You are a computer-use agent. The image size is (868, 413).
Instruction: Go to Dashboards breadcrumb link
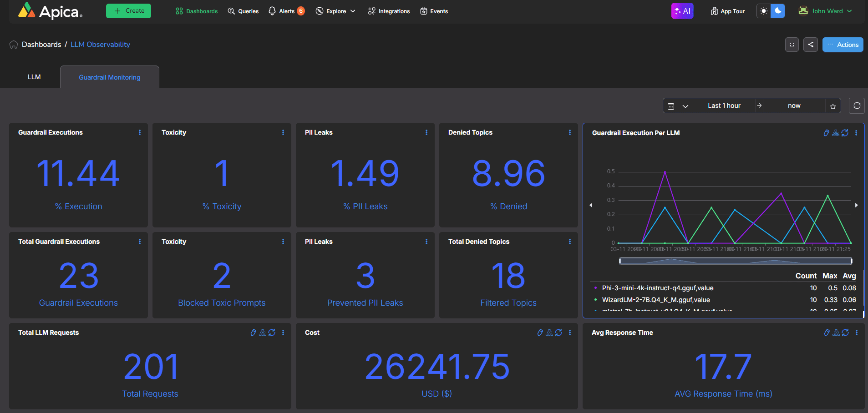click(41, 45)
